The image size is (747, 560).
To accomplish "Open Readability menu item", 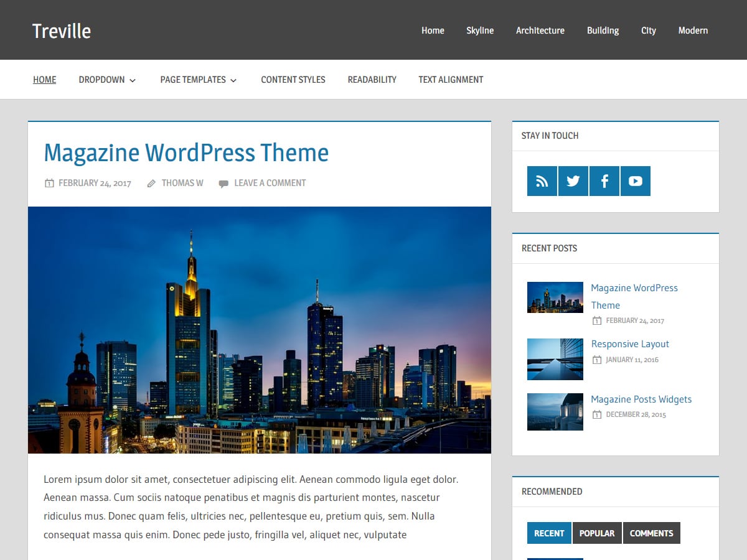I will click(x=372, y=80).
